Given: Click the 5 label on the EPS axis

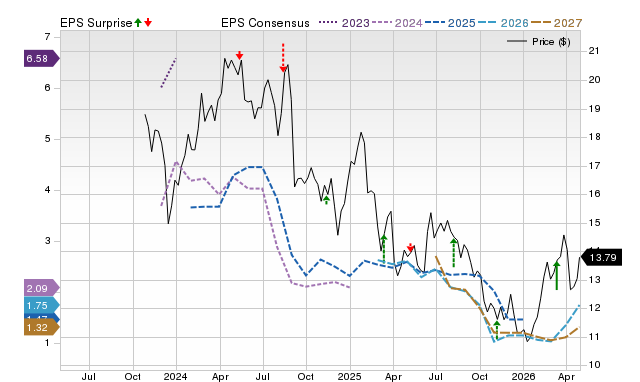Looking at the screenshot, I should pos(47,139).
